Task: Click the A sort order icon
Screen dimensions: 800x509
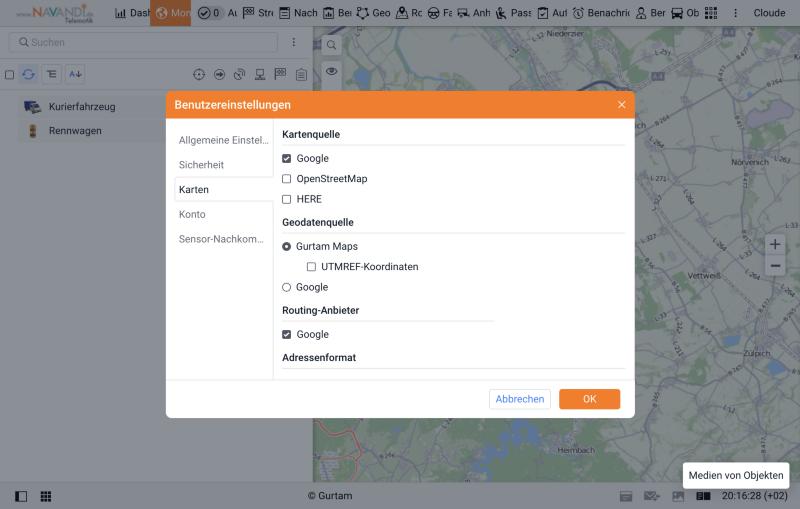Action: (75, 74)
